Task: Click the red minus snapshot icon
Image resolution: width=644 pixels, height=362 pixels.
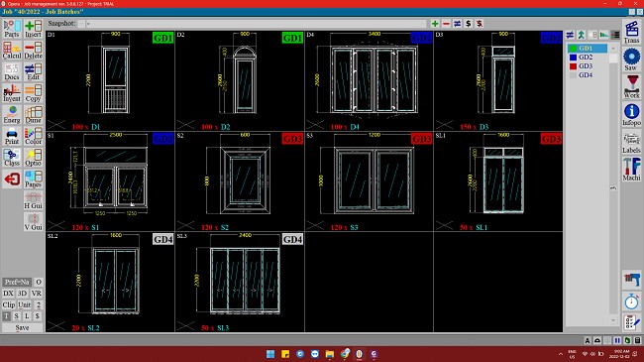Action: tap(446, 24)
